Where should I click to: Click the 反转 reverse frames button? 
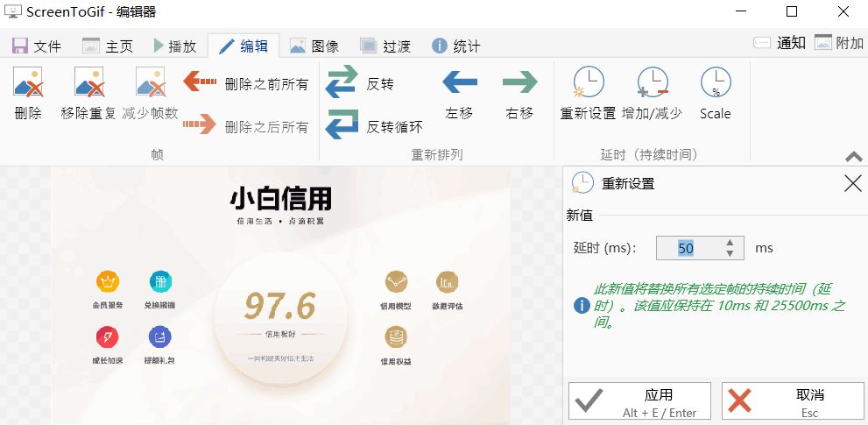[x=360, y=83]
